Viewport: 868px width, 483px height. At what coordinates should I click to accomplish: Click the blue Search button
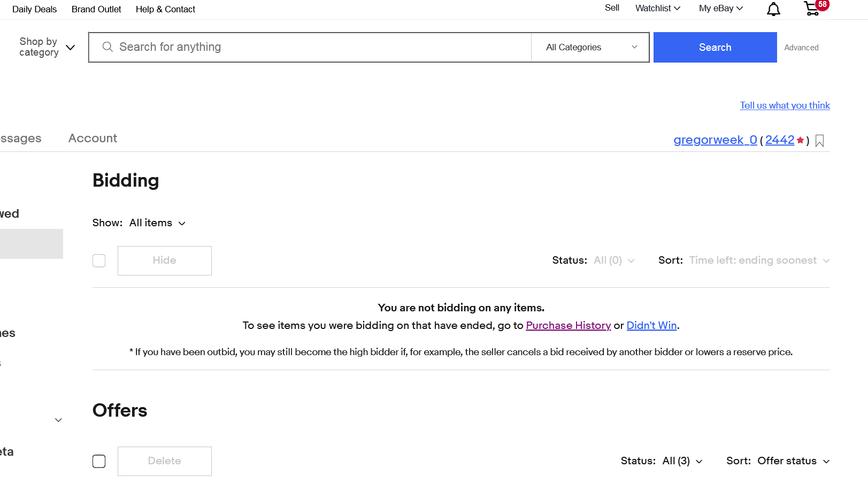click(x=715, y=47)
